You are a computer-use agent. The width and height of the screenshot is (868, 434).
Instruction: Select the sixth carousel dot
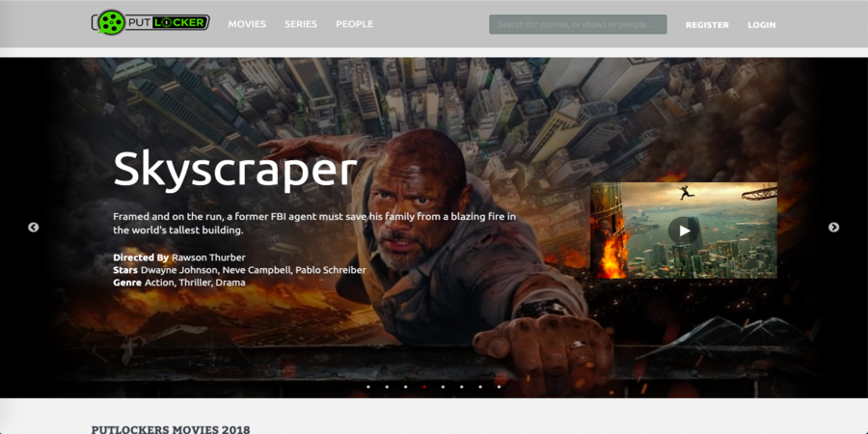[x=461, y=387]
